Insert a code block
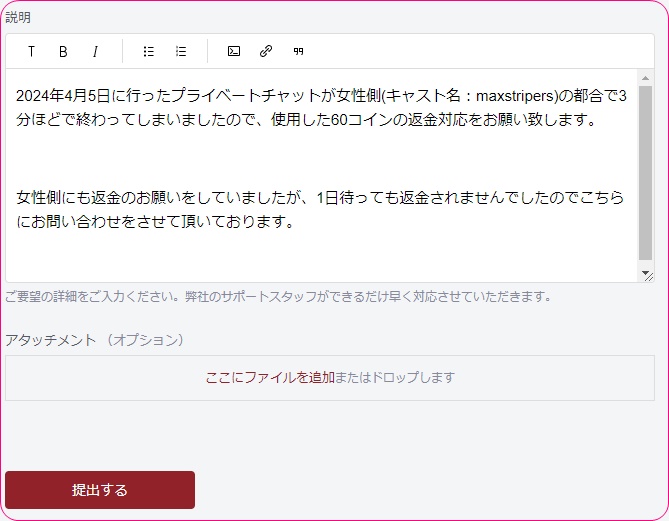This screenshot has width=669, height=521. 234,51
